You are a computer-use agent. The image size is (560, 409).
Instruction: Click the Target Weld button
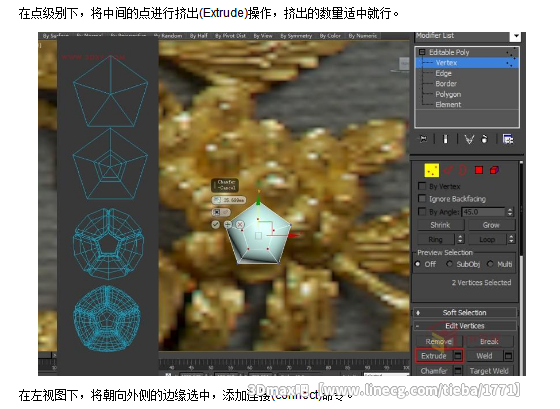coord(489,371)
